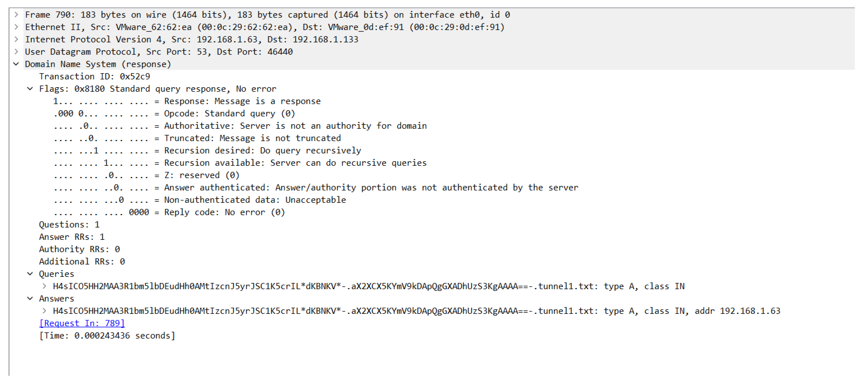Collapse the Answers subtree

coord(30,298)
